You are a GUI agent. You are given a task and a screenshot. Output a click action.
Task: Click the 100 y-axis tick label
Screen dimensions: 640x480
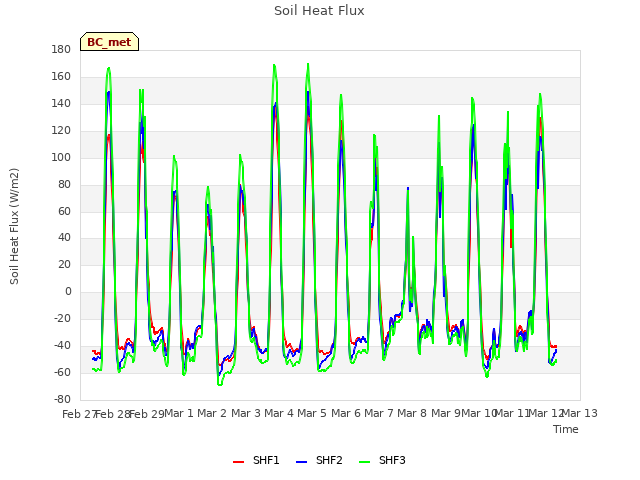(x=61, y=157)
